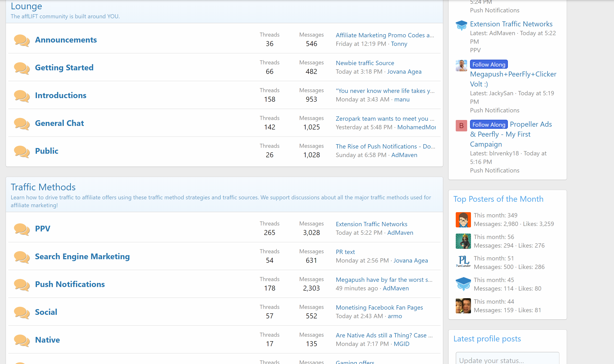
Task: Go to the Search Engine Marketing forum
Action: (x=82, y=256)
